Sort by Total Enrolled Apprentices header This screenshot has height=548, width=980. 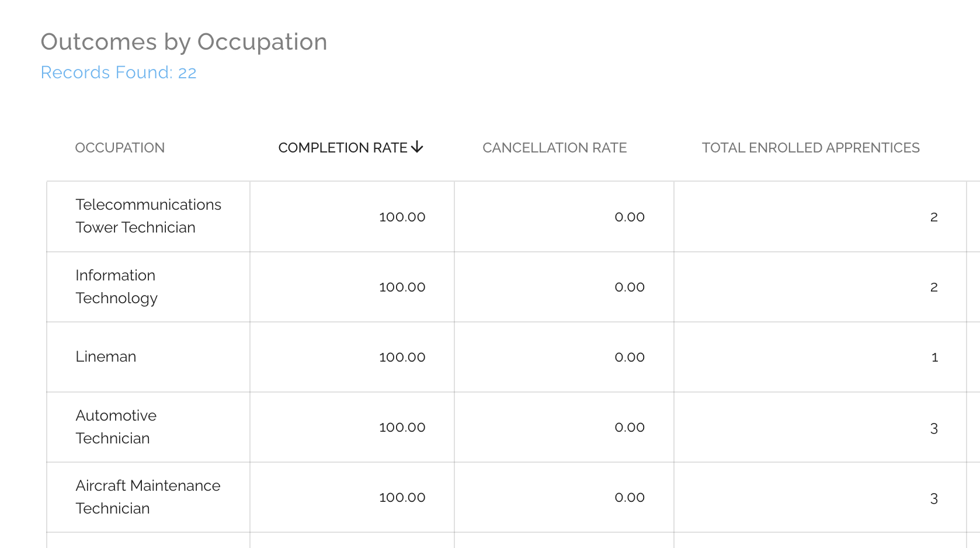810,148
